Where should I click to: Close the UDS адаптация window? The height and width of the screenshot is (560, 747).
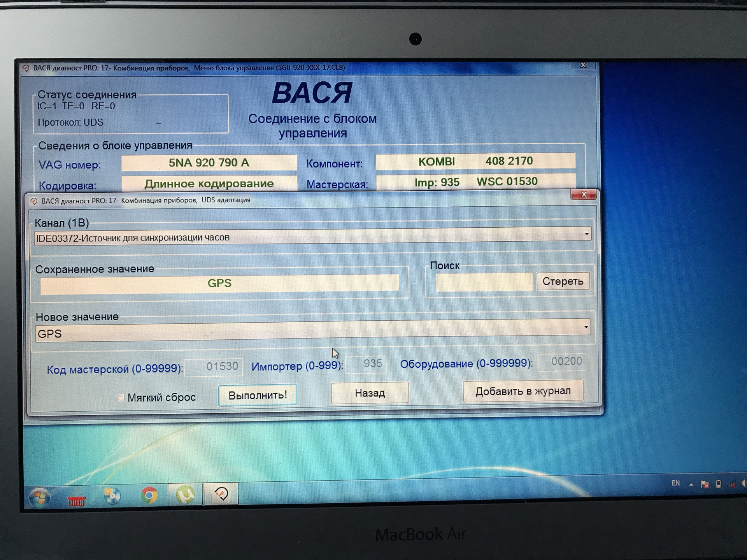pos(583,194)
